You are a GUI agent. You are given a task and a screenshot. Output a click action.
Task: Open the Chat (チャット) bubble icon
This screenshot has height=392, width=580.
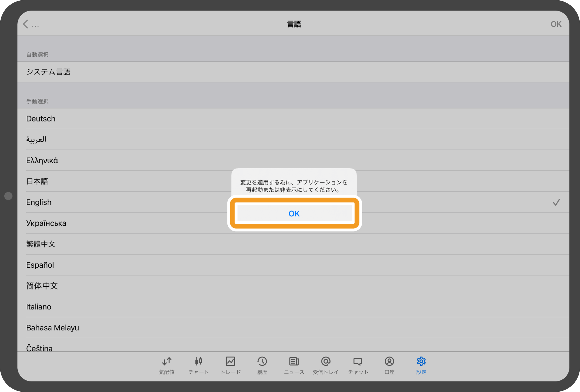pos(358,361)
